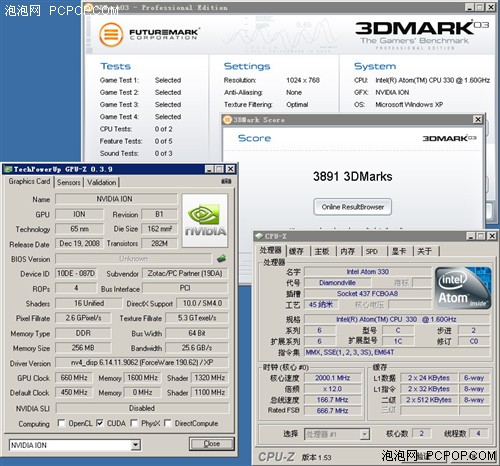Click the BIOS save chip icon in GPU-Z
Screen dimensions: 500x466
[221, 258]
